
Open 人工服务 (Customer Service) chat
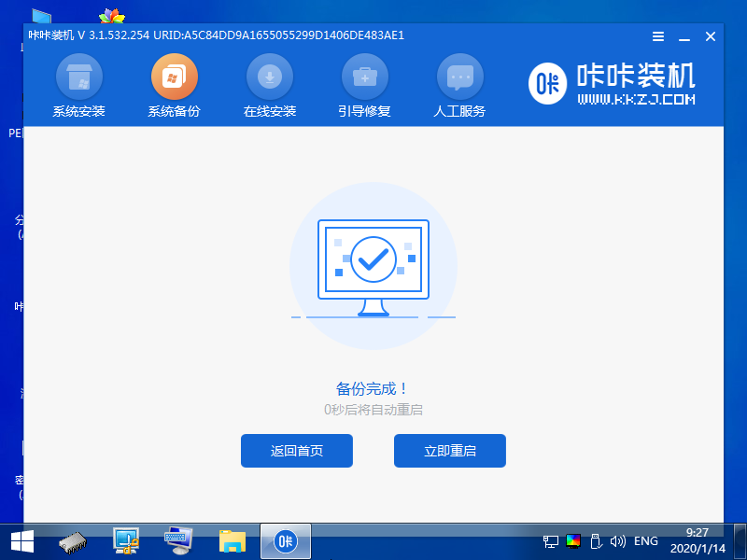click(x=459, y=84)
